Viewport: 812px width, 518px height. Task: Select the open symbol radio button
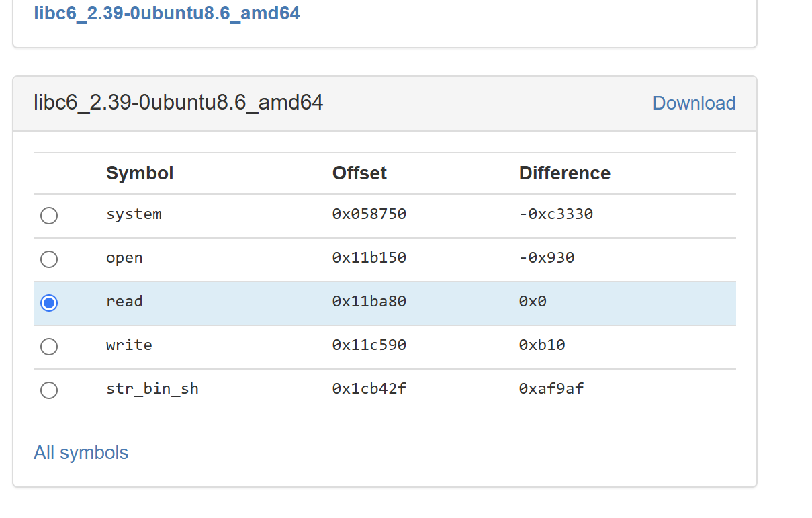pos(49,259)
